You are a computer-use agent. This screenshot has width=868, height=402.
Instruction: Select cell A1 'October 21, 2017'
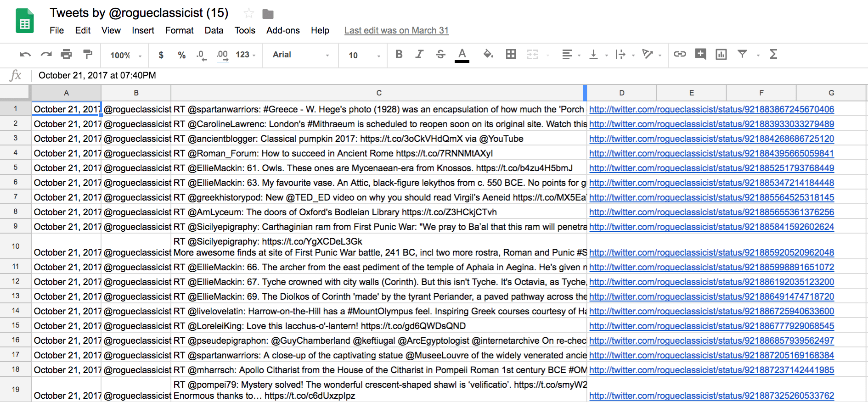pos(67,109)
